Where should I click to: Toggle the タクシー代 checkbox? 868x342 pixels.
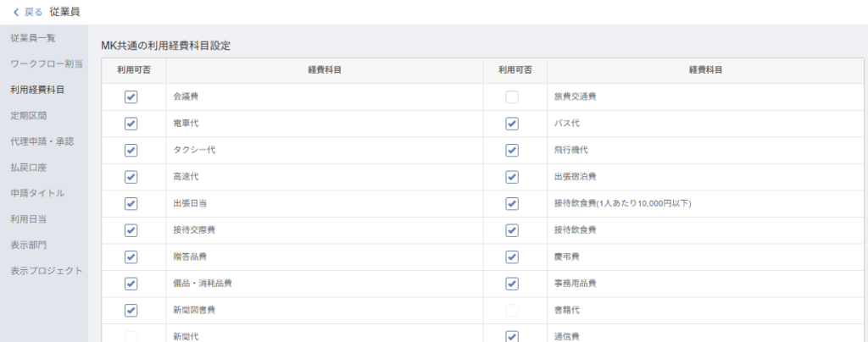pos(131,151)
